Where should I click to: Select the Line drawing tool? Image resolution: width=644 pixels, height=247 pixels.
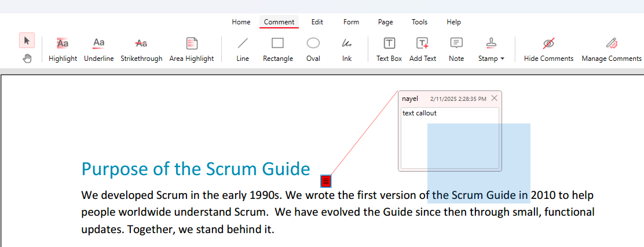click(243, 50)
